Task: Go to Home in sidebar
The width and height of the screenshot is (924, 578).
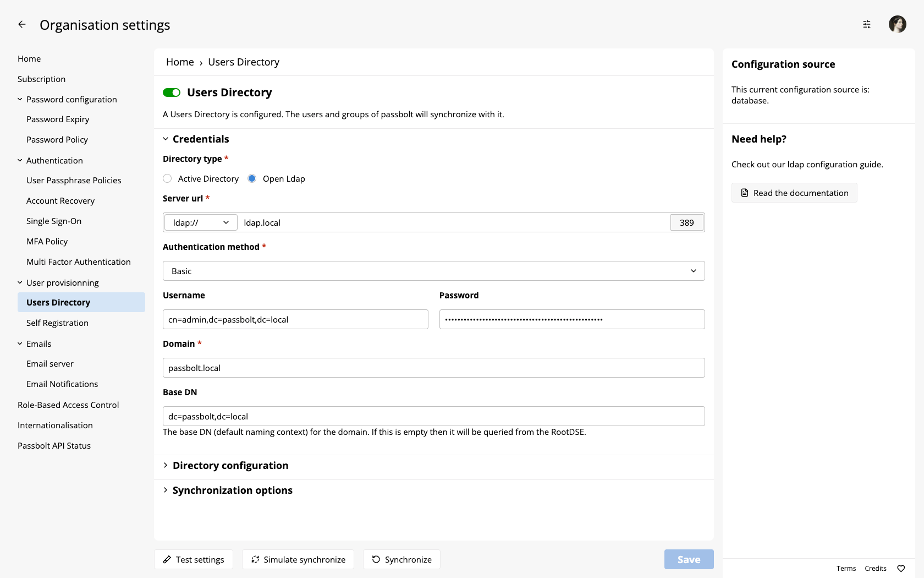Action: (29, 58)
